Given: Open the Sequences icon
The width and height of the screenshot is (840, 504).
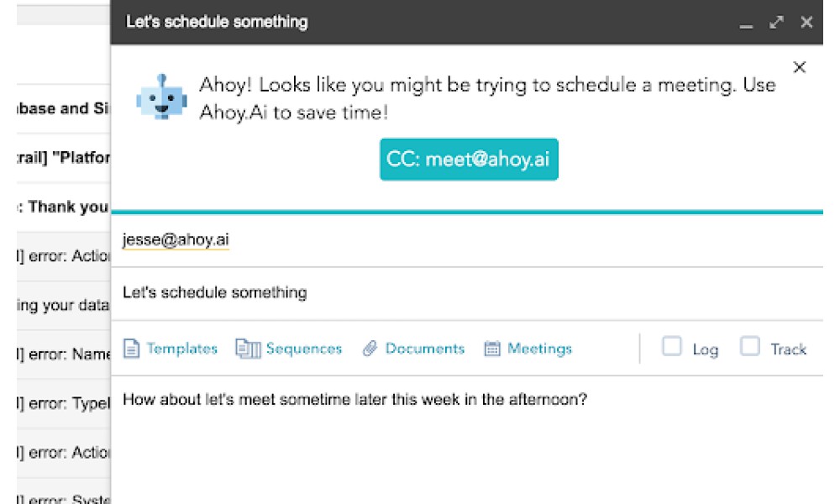Looking at the screenshot, I should [x=248, y=349].
